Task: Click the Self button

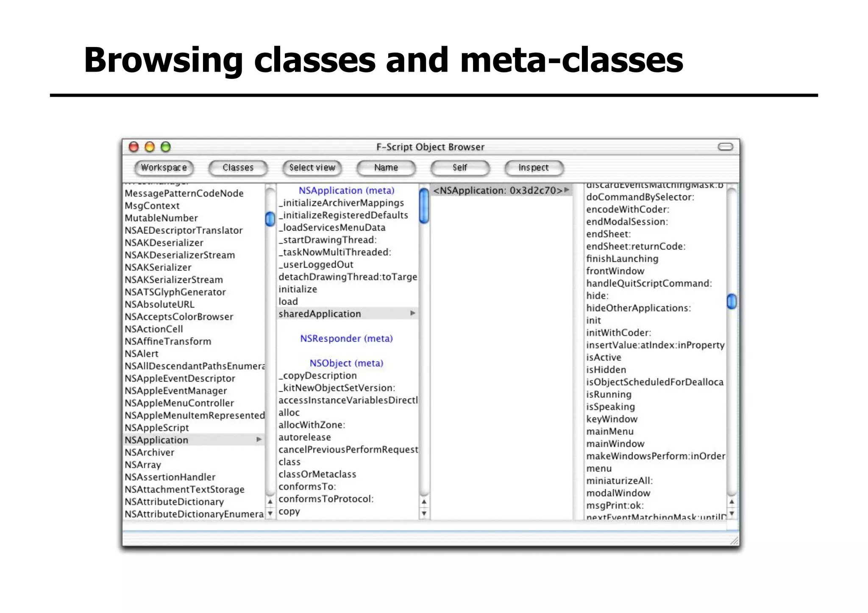Action: tap(460, 168)
